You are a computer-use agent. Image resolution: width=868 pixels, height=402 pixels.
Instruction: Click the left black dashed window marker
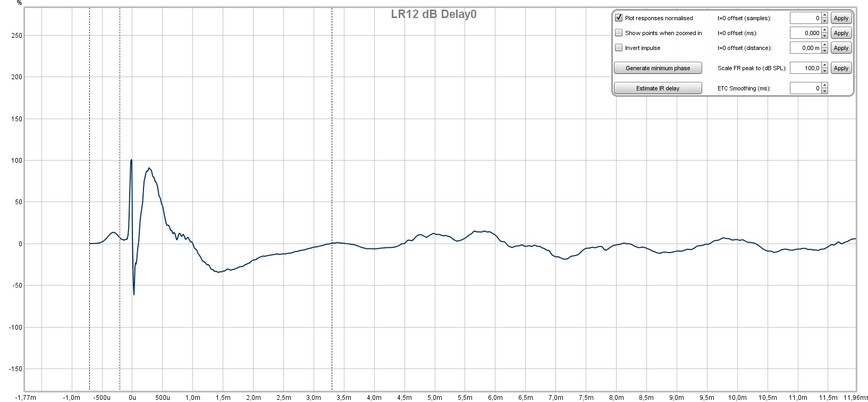pyautogui.click(x=89, y=199)
